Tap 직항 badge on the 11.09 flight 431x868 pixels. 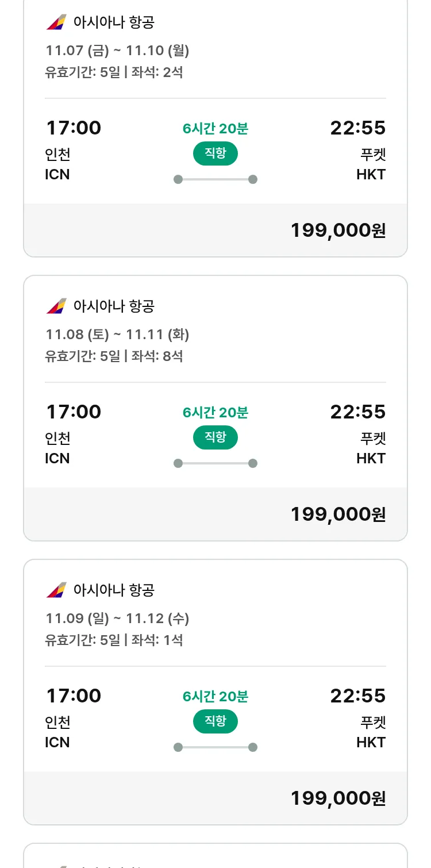215,721
